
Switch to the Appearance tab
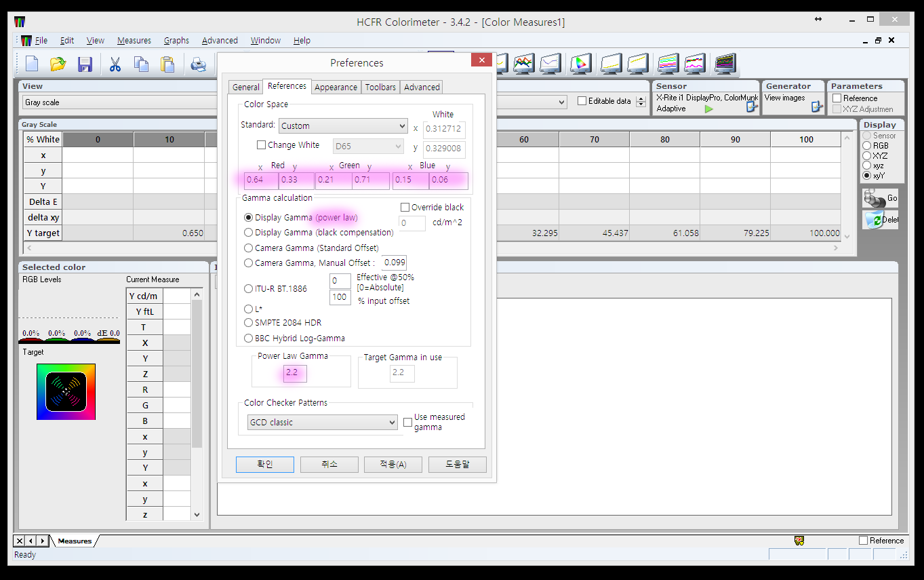tap(336, 87)
